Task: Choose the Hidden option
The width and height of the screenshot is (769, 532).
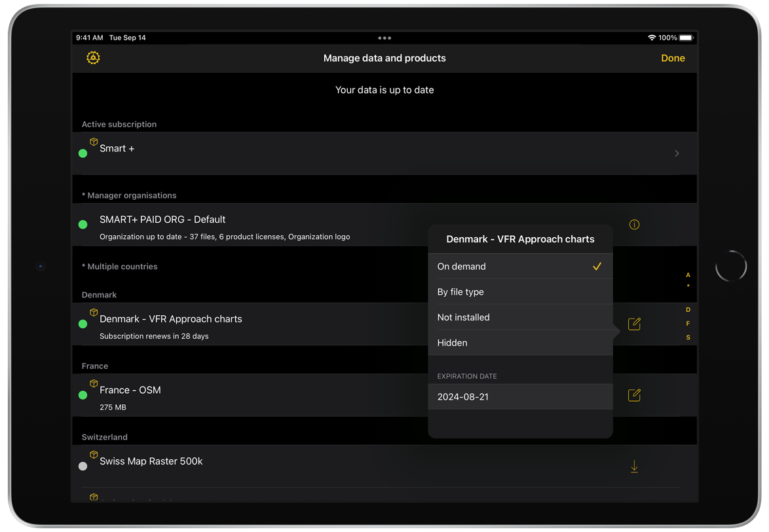Action: 520,343
